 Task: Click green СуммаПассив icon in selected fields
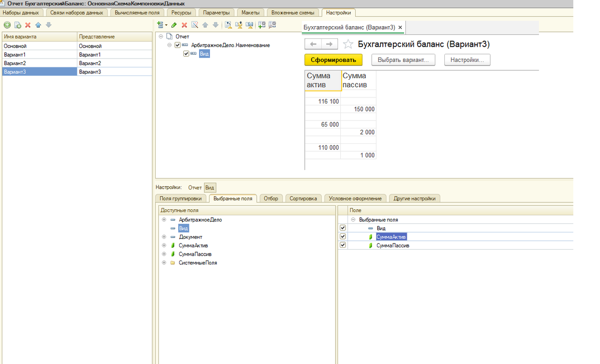(371, 245)
